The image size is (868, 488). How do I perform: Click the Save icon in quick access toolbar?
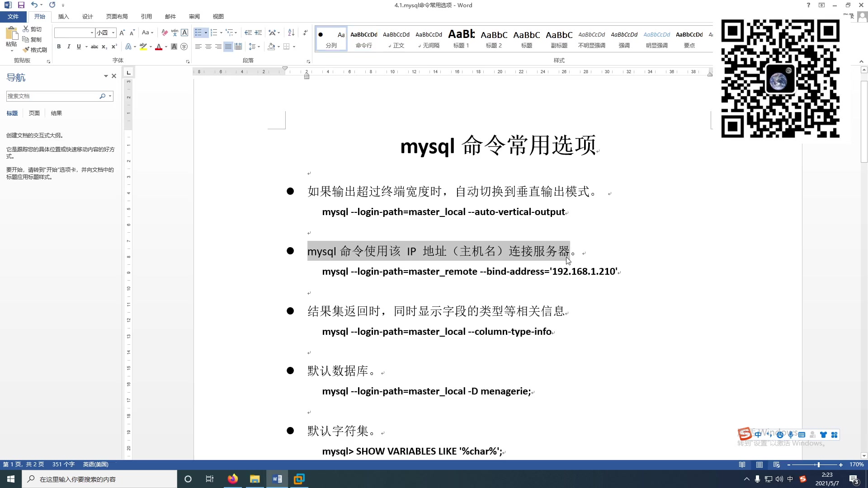pyautogui.click(x=21, y=5)
